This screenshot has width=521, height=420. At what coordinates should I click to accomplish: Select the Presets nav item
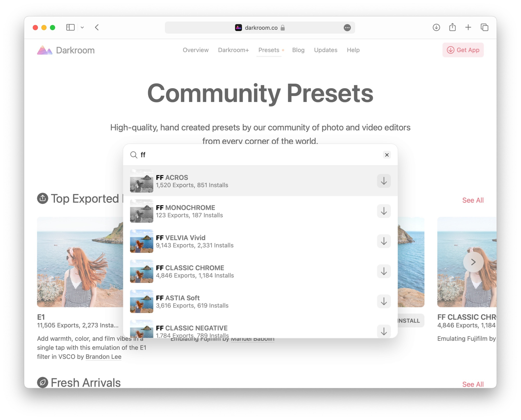tap(269, 50)
